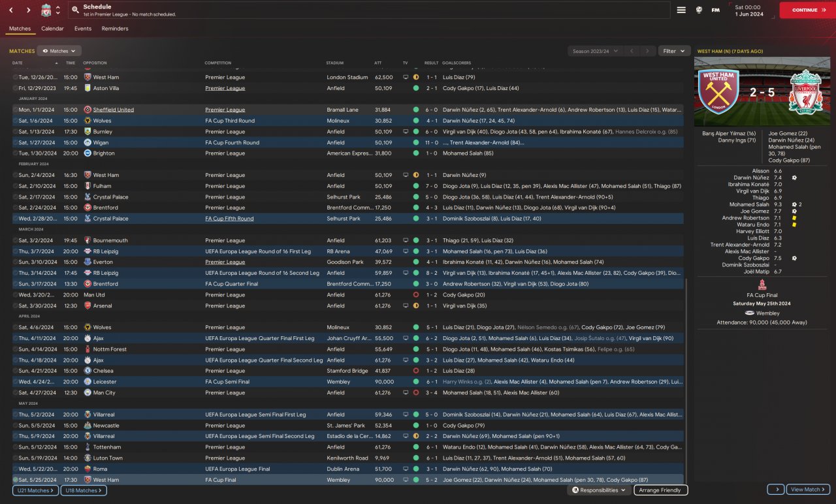
Task: Click the Chelsea club badge
Action: 88,371
